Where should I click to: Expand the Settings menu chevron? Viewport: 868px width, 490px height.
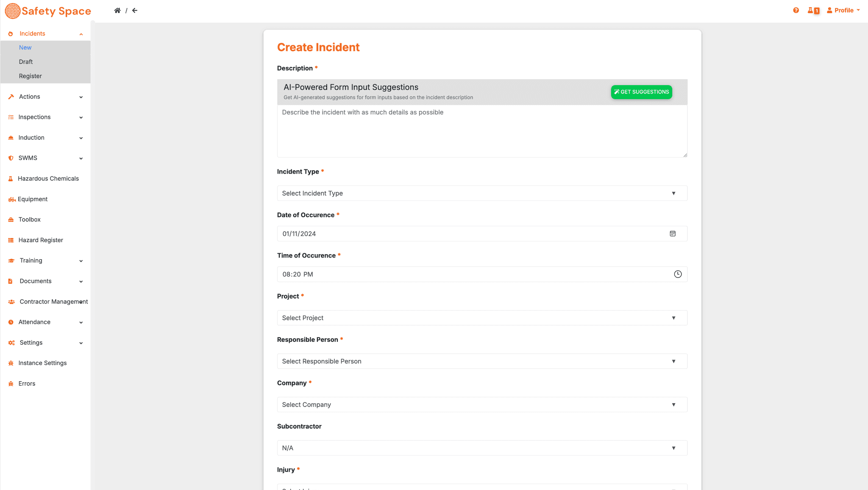point(81,343)
